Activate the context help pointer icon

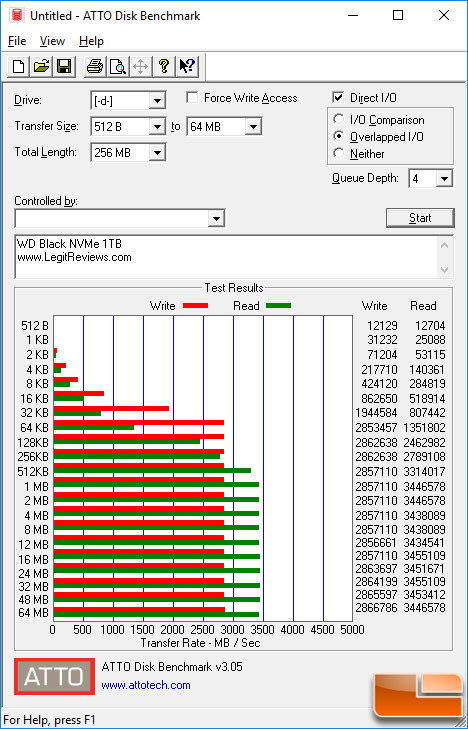coord(187,66)
